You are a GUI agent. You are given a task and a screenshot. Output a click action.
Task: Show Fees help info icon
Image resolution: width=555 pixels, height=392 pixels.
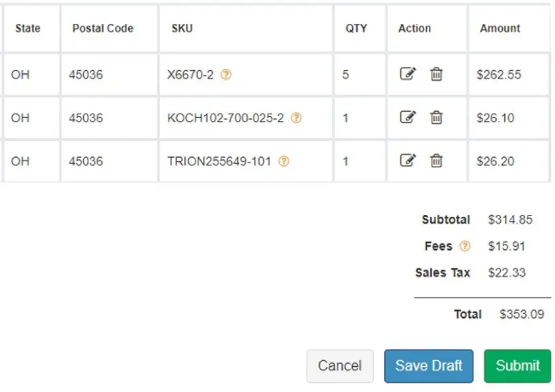coord(464,246)
